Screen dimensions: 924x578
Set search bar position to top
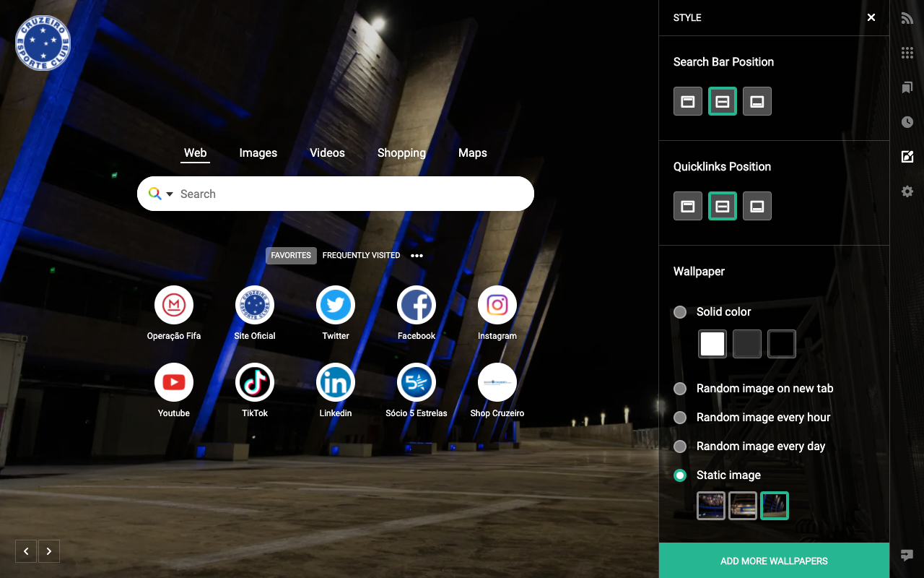pos(688,101)
